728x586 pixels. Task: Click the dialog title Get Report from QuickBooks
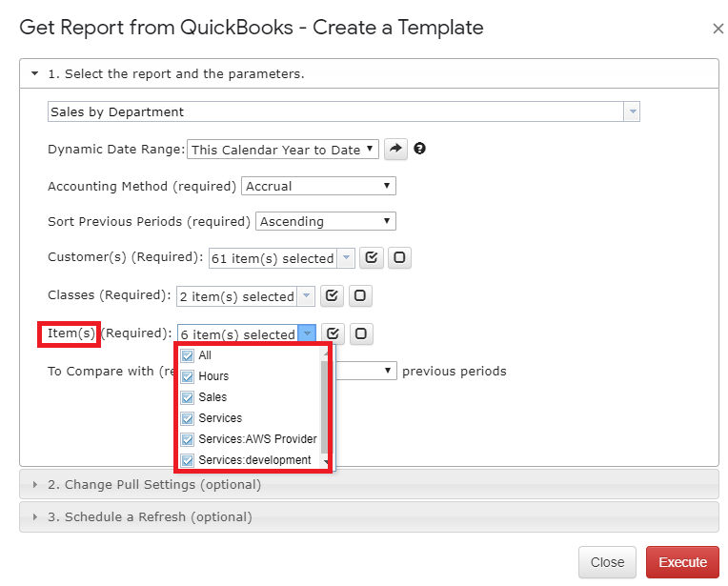pyautogui.click(x=252, y=28)
